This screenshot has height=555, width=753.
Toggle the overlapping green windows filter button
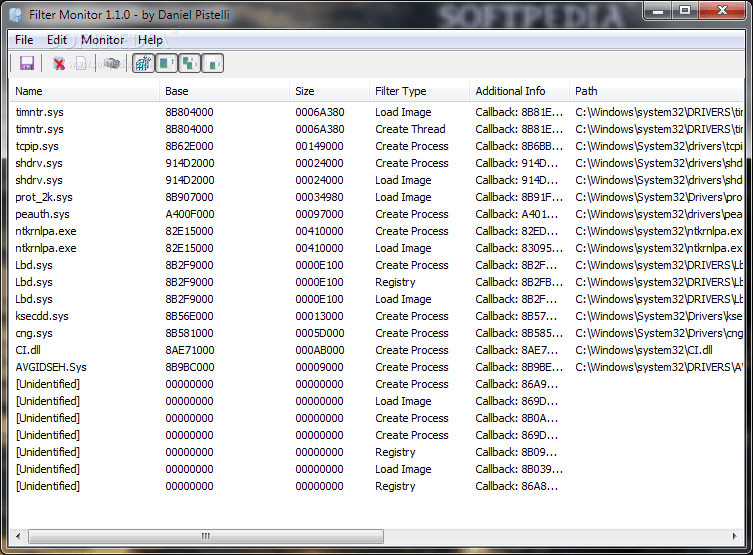190,63
